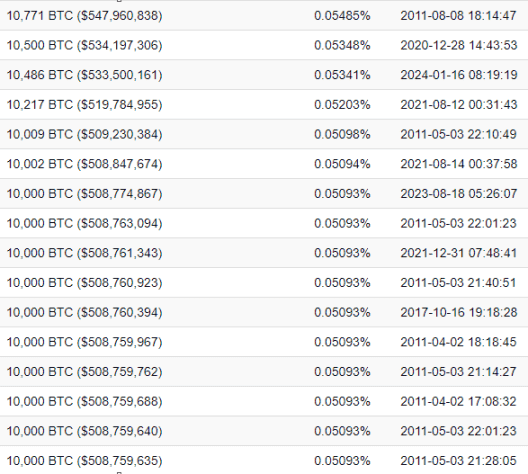Select the timestamp 2024-01-16 08:19:19
Viewport: 528px width, 474px height.
click(459, 75)
